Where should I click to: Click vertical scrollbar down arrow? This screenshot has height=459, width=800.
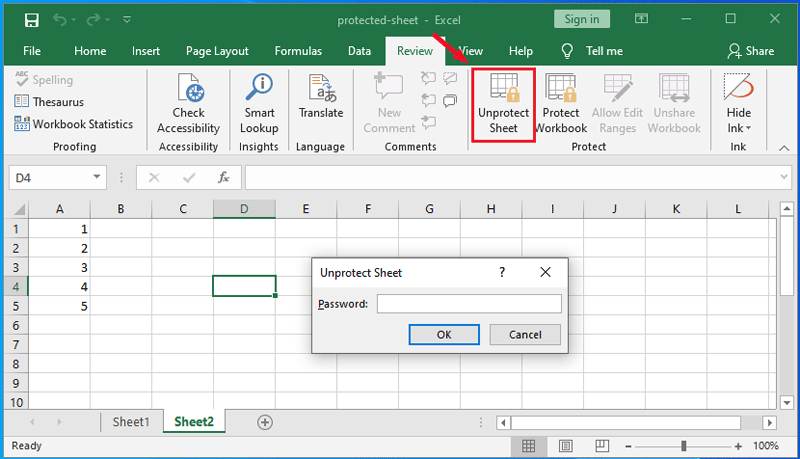click(787, 402)
